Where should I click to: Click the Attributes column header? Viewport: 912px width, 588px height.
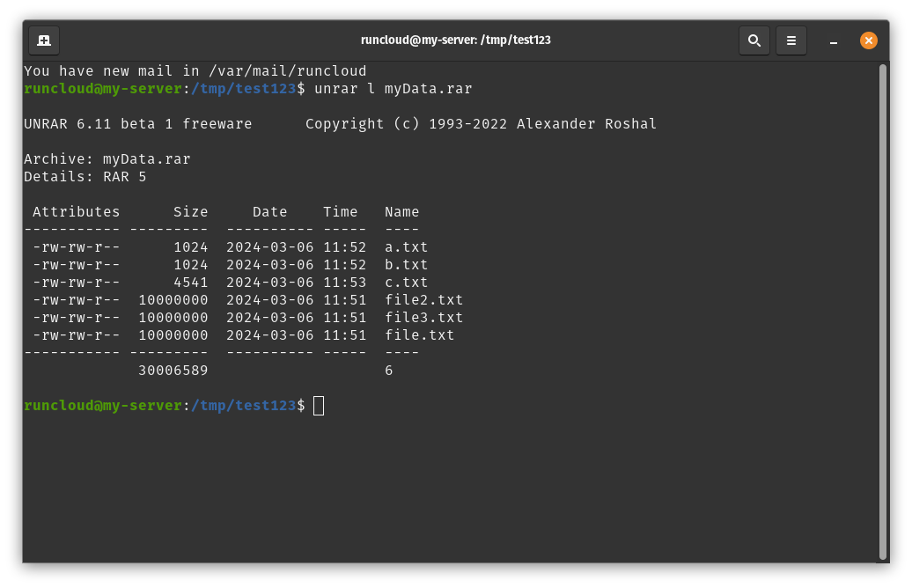[x=76, y=212]
